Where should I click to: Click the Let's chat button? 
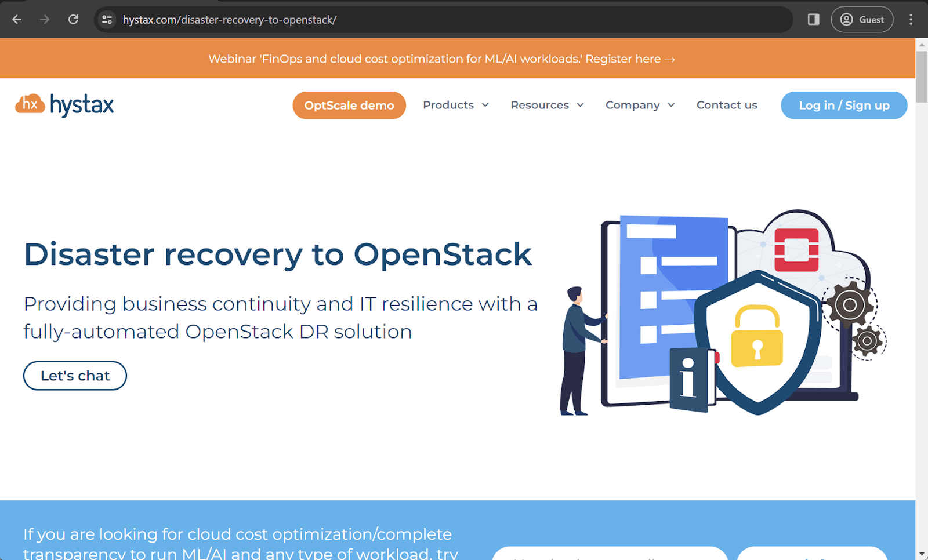[75, 376]
